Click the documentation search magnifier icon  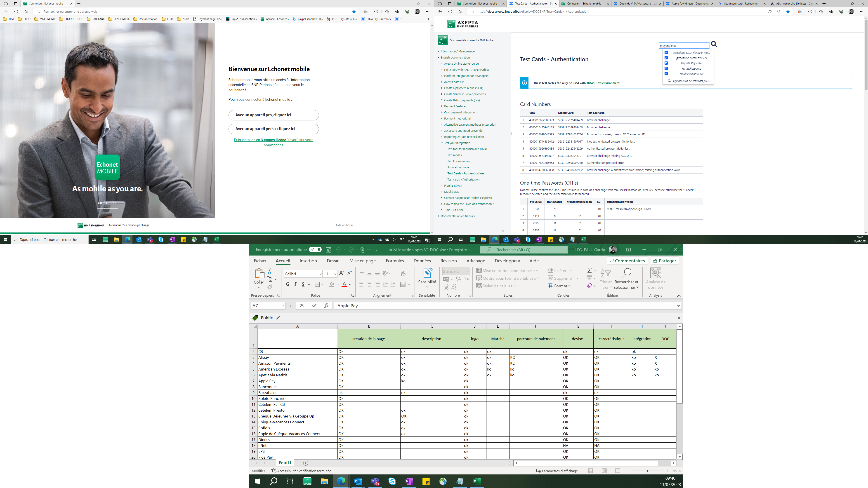click(714, 44)
